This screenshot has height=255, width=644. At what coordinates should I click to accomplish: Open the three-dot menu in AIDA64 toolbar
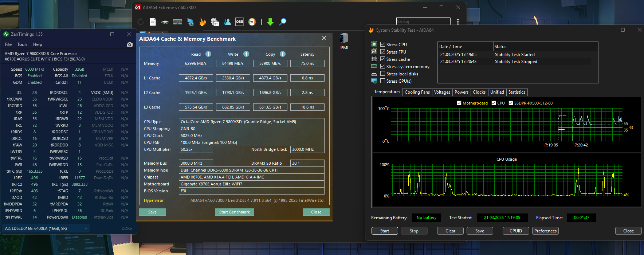[x=458, y=21]
